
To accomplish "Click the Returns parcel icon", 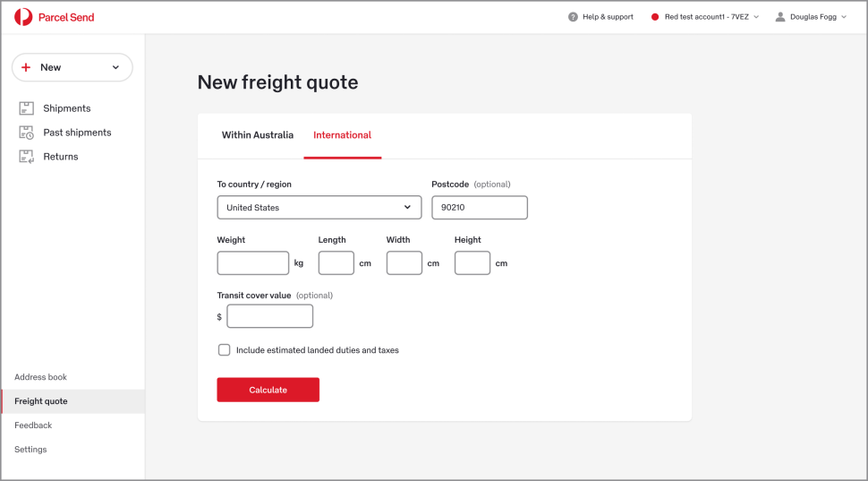I will pos(26,157).
